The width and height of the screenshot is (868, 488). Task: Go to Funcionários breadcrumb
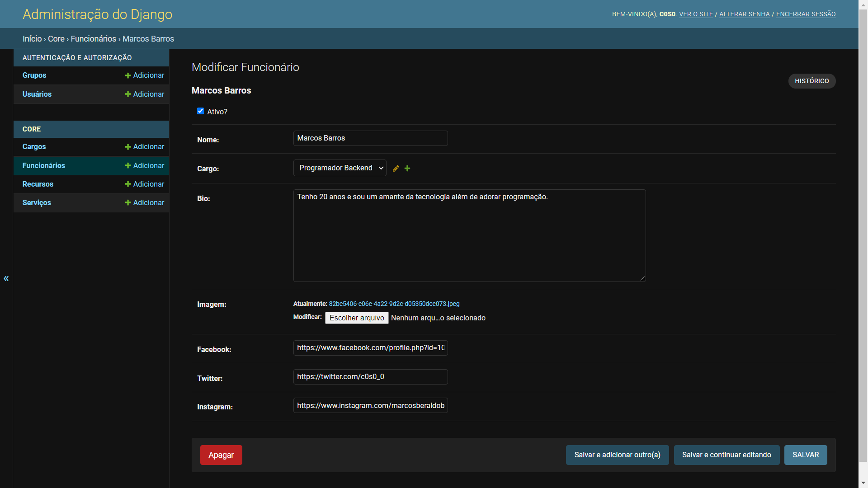point(94,39)
